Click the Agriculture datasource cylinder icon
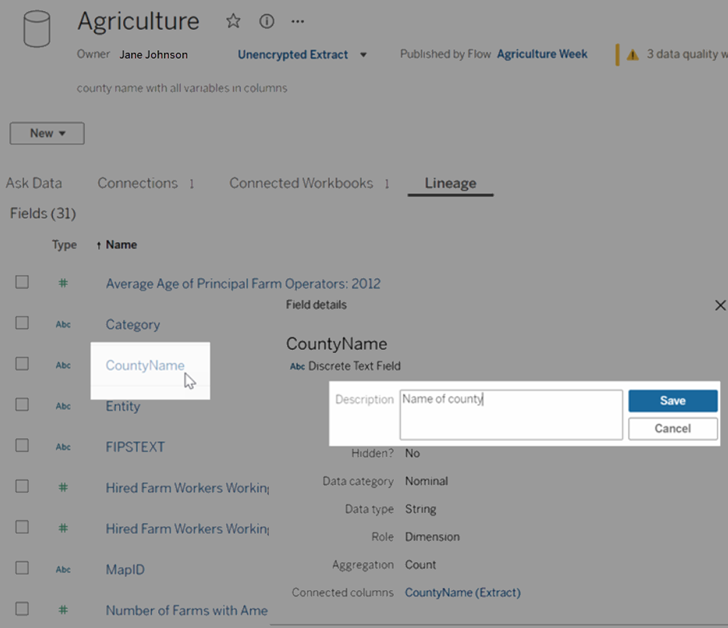This screenshot has height=628, width=728. (37, 29)
